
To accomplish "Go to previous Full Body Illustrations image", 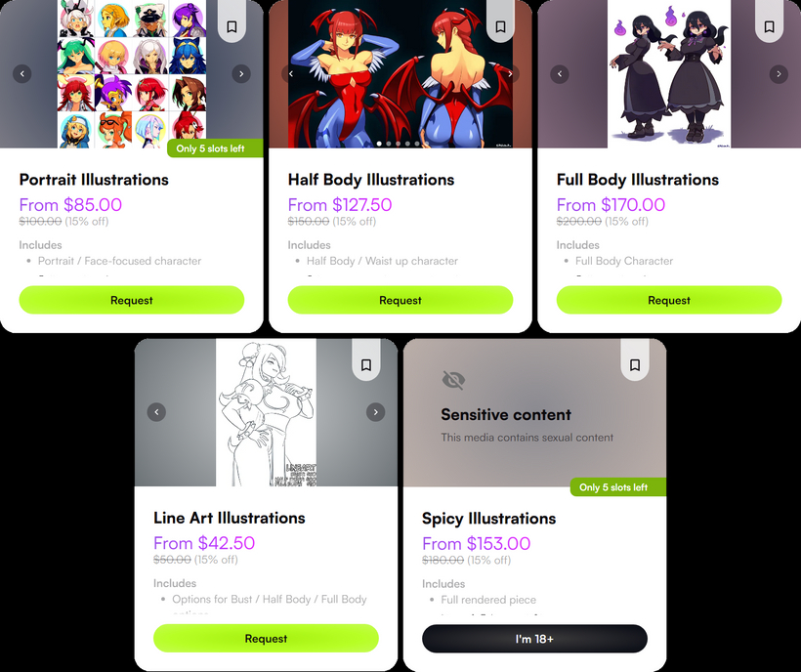I will pos(560,73).
